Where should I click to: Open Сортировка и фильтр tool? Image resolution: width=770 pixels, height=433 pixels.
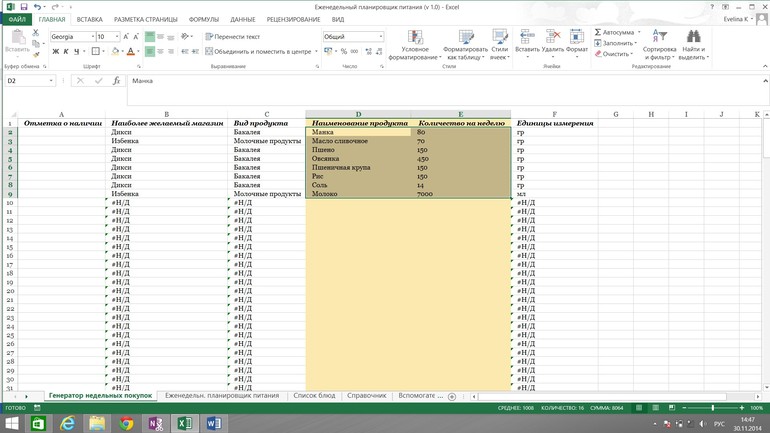click(x=659, y=37)
